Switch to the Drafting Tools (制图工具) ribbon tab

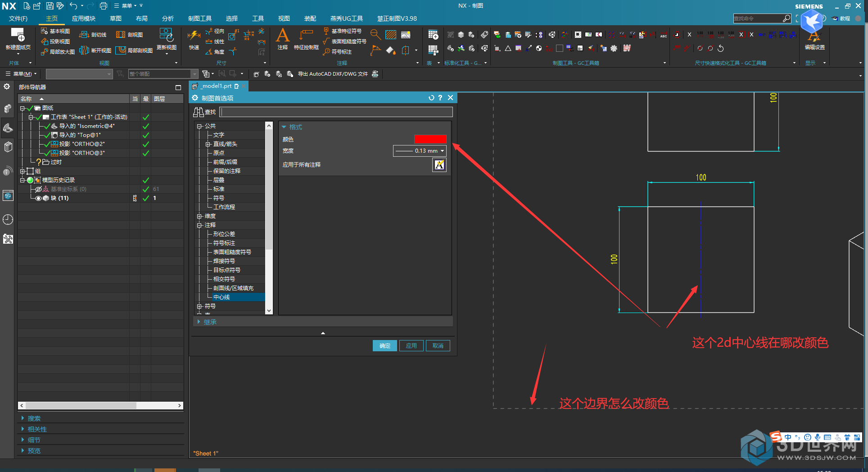(x=200, y=18)
